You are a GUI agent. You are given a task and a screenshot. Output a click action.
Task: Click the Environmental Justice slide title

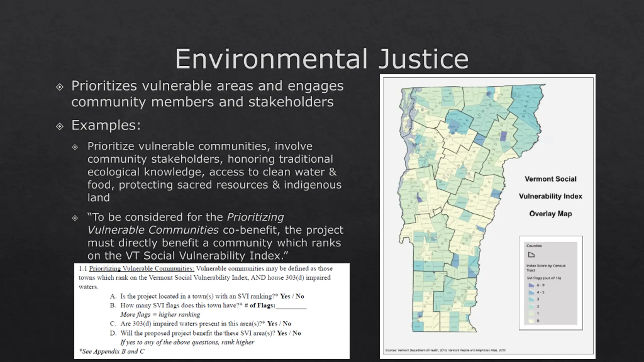point(322,59)
